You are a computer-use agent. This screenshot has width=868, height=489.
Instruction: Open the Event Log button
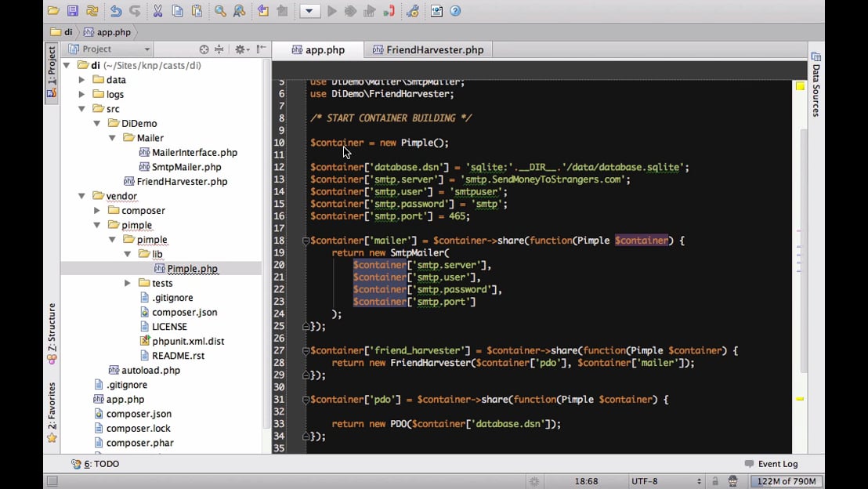point(771,464)
